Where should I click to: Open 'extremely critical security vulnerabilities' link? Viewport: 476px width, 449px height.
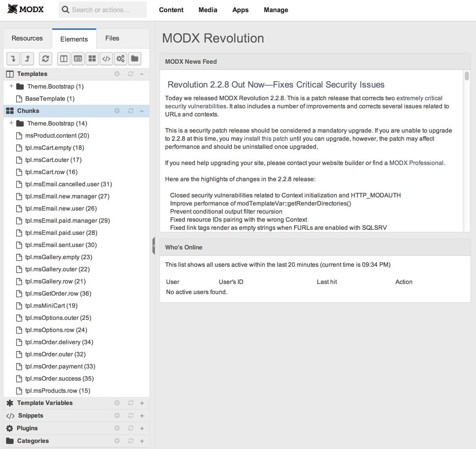tap(419, 98)
